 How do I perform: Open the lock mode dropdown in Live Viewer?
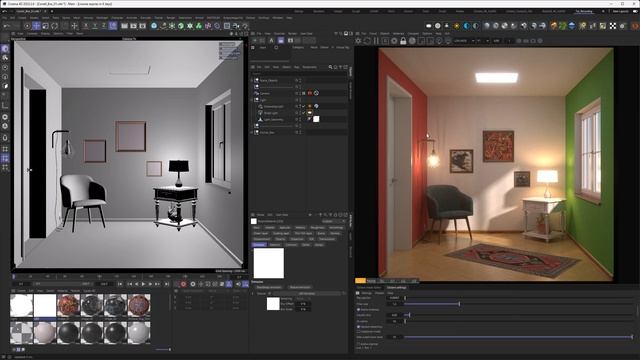click(x=465, y=41)
